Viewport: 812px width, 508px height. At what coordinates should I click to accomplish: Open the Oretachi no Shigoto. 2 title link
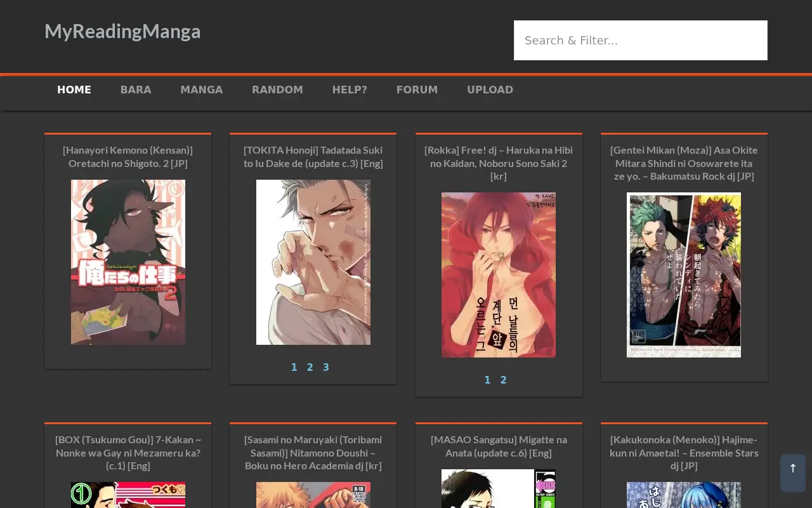(128, 157)
